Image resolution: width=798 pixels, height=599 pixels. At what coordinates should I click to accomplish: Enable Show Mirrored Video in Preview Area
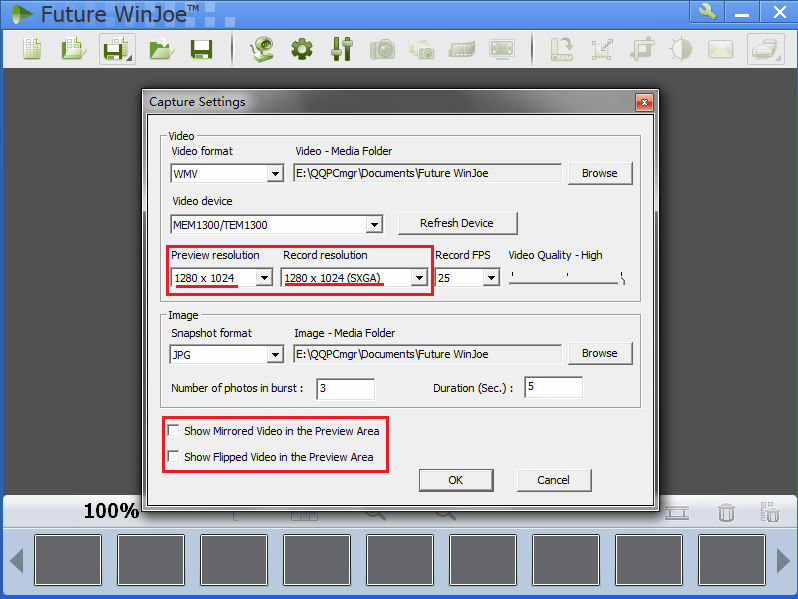(x=174, y=431)
